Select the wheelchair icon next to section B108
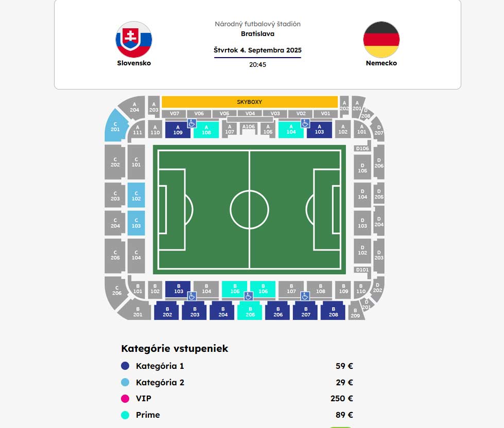504x428 pixels. pyautogui.click(x=305, y=295)
